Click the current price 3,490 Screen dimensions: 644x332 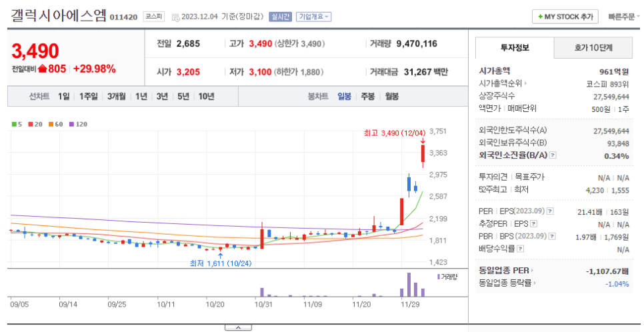point(35,51)
